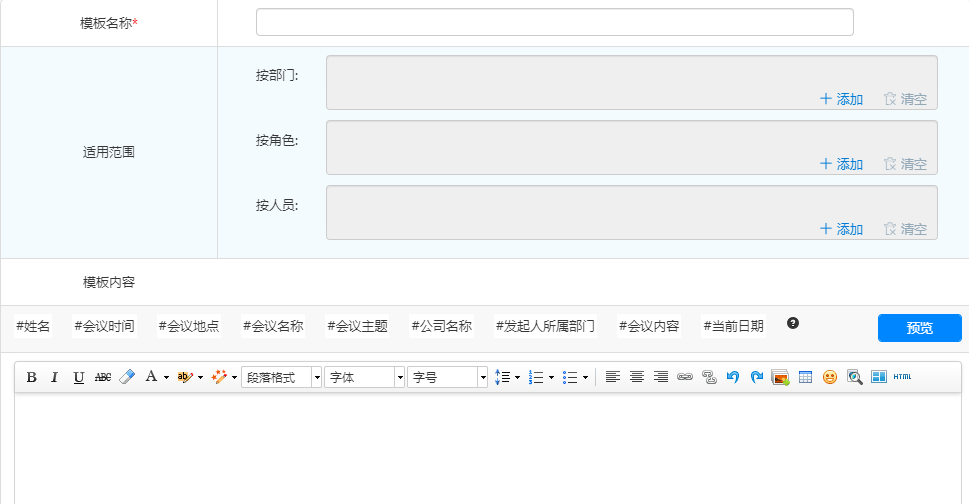The image size is (969, 504).
Task: Toggle italic text formatting
Action: [54, 377]
